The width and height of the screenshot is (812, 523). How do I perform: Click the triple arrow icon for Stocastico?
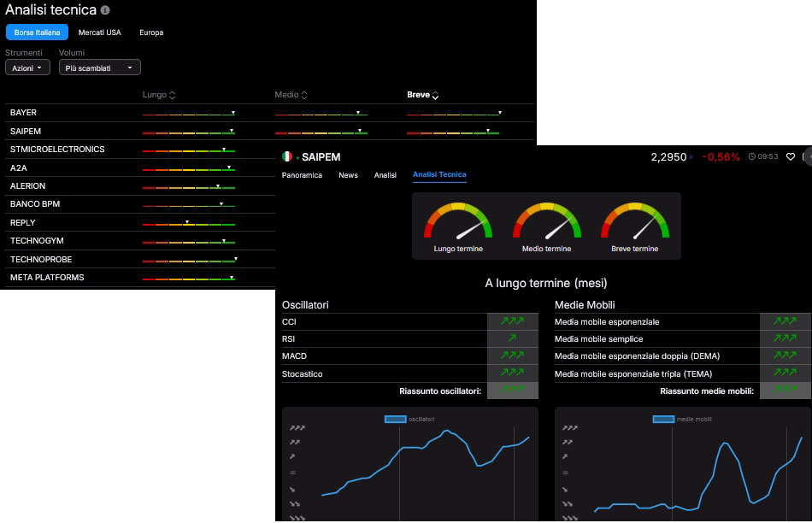pyautogui.click(x=512, y=373)
